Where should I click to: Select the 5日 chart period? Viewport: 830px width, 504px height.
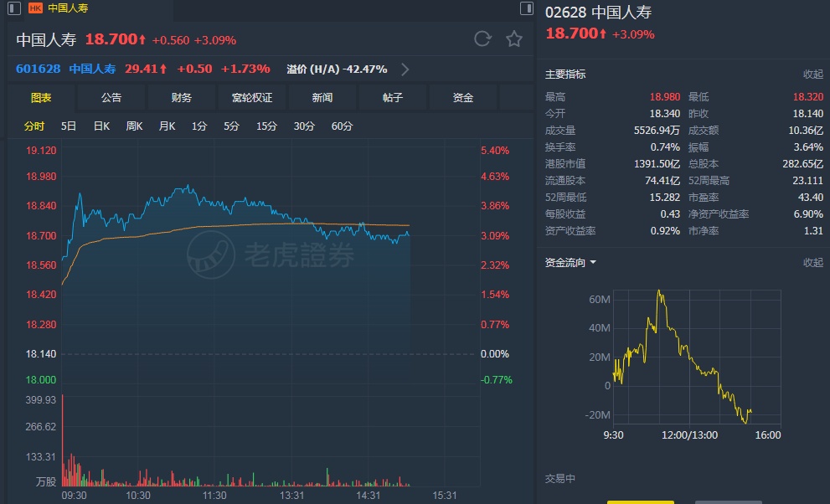[69, 126]
